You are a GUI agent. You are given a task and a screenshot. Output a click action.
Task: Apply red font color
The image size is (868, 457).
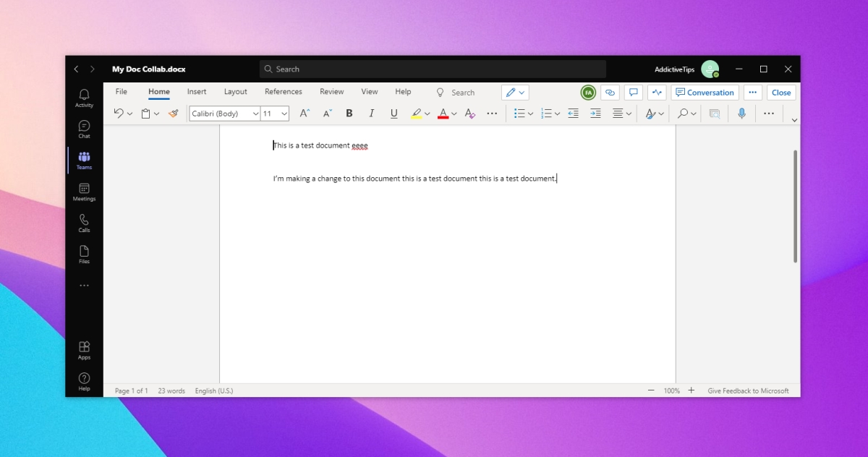443,114
